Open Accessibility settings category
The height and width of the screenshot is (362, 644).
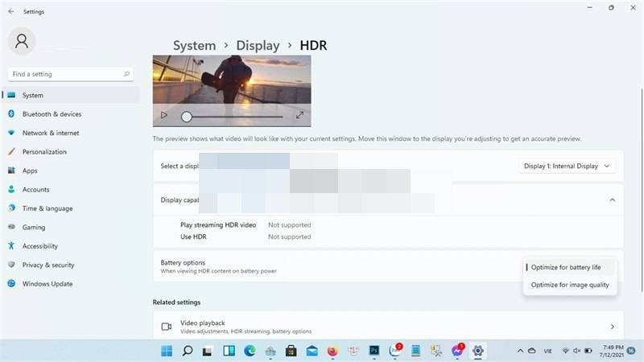pos(71,246)
